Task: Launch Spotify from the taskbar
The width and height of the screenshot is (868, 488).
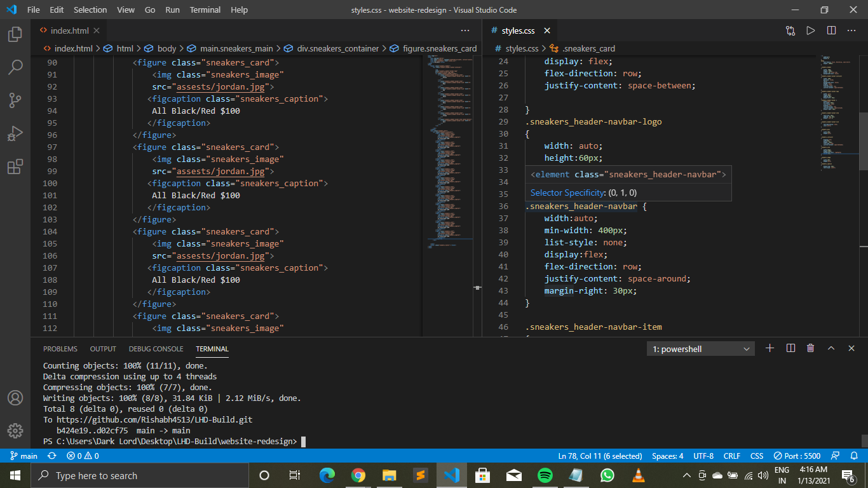Action: click(x=545, y=475)
